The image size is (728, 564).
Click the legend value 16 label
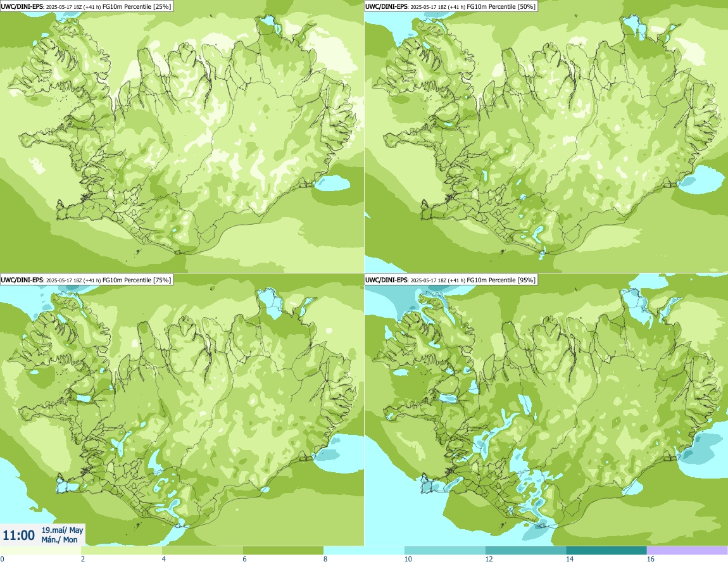(651, 559)
